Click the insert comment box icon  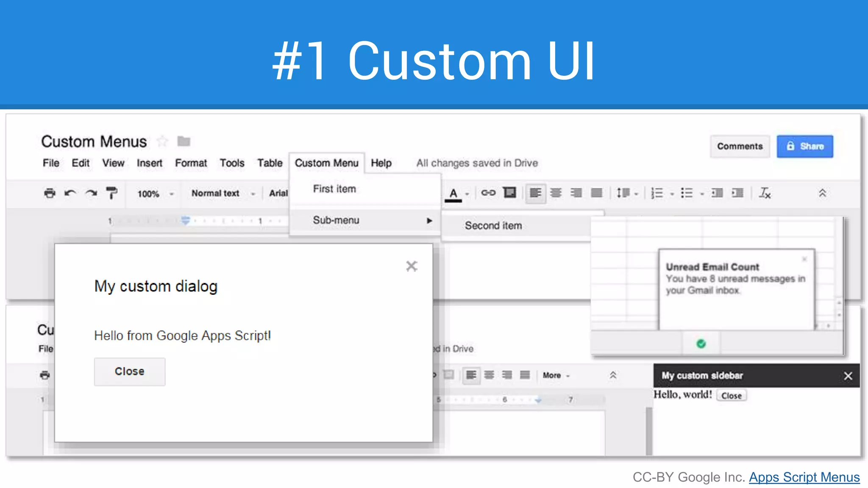509,193
